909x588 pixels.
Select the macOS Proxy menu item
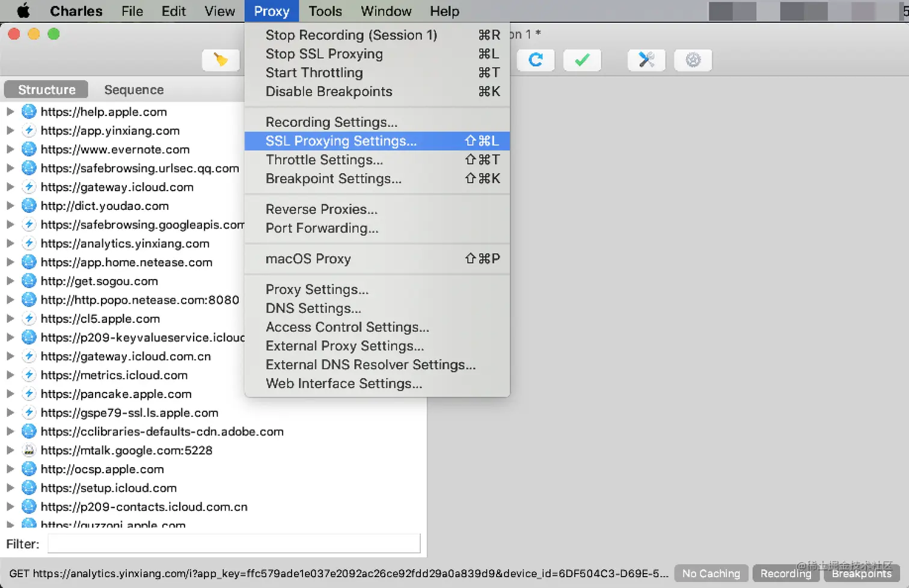(308, 259)
